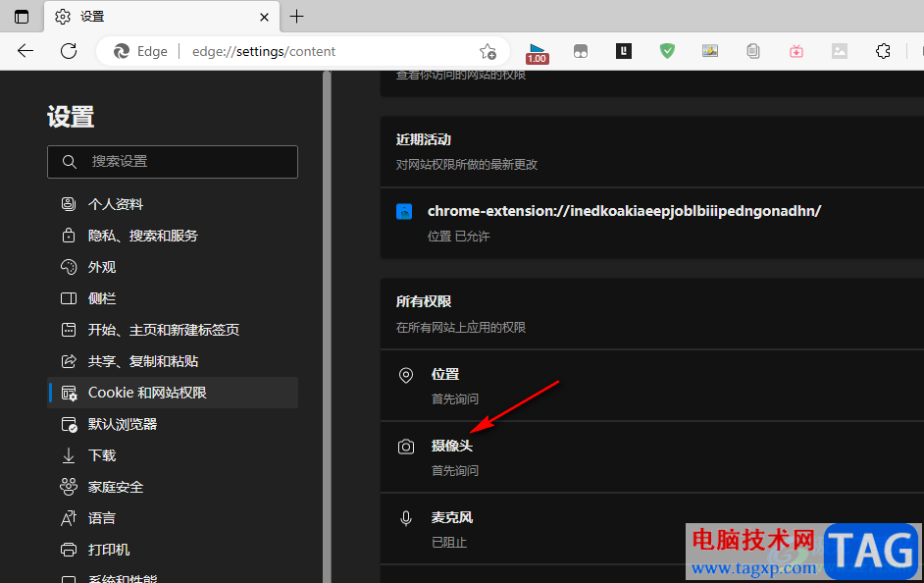The height and width of the screenshot is (583, 924).
Task: Open the chrome-extension recent activity entry
Action: pos(652,224)
